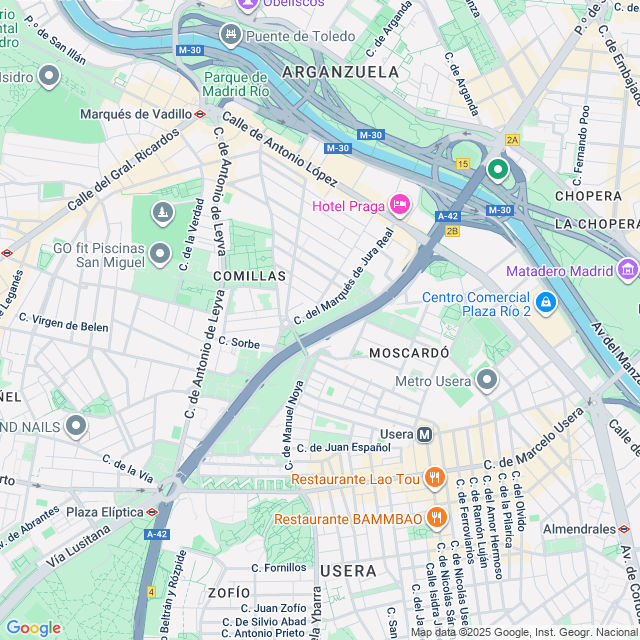This screenshot has width=640, height=640.
Task: Select the Restaurante Lao Tou food icon
Action: tap(435, 478)
